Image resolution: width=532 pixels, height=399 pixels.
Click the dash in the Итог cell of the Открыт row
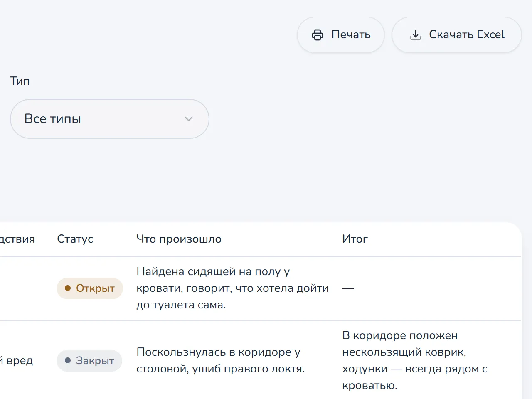point(348,288)
